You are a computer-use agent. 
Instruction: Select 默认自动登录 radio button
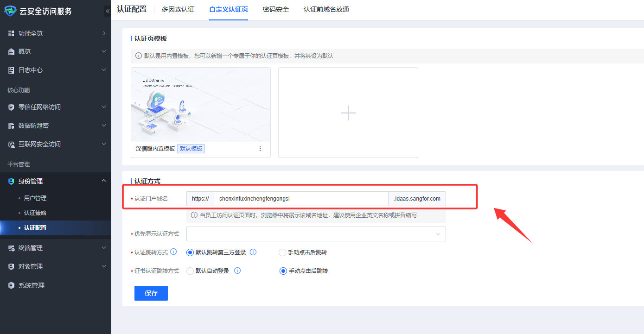pyautogui.click(x=190, y=271)
